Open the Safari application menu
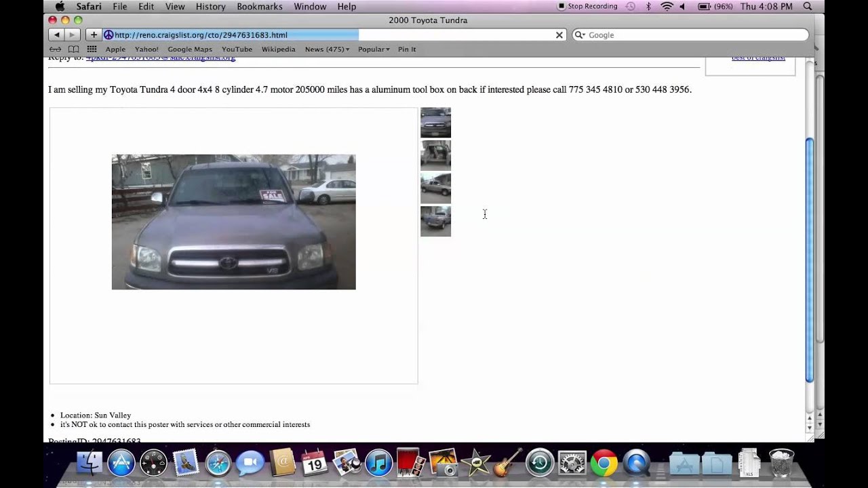Image resolution: width=868 pixels, height=488 pixels. 89,6
